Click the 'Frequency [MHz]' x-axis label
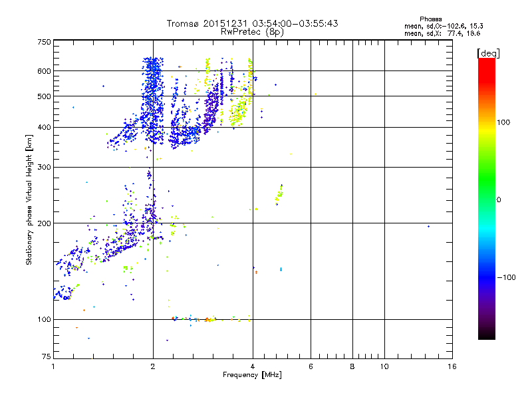The height and width of the screenshot is (399, 532). tap(252, 375)
